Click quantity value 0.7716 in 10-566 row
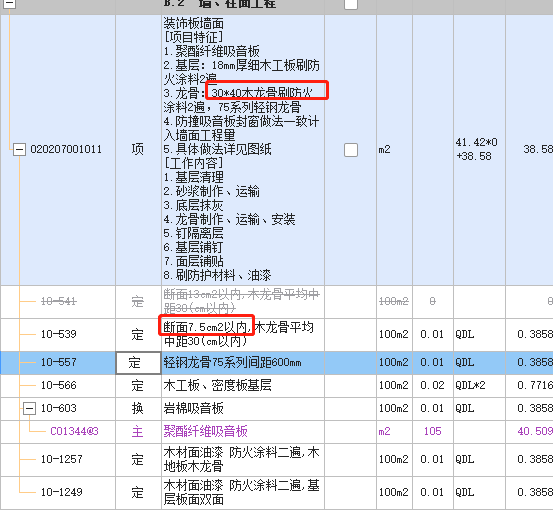 click(x=535, y=385)
